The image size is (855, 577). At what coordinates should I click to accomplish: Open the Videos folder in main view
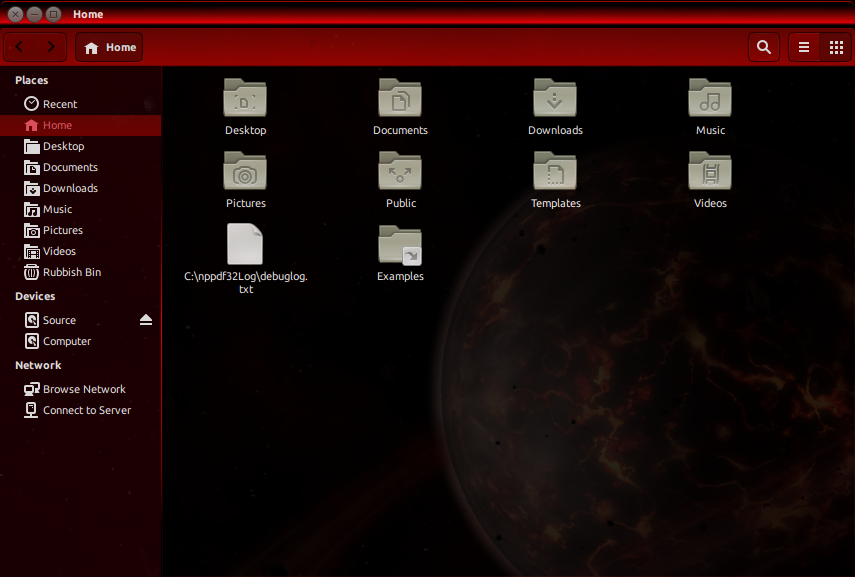coord(709,171)
